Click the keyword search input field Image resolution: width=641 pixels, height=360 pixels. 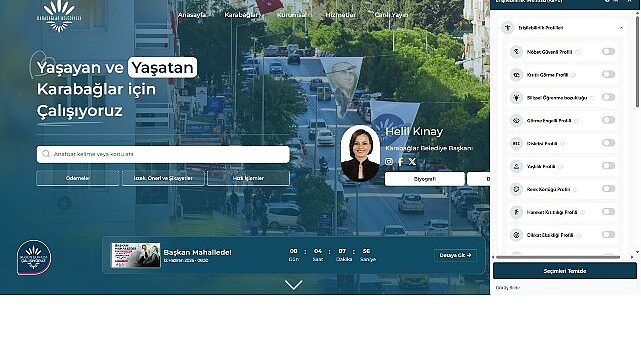pyautogui.click(x=163, y=154)
